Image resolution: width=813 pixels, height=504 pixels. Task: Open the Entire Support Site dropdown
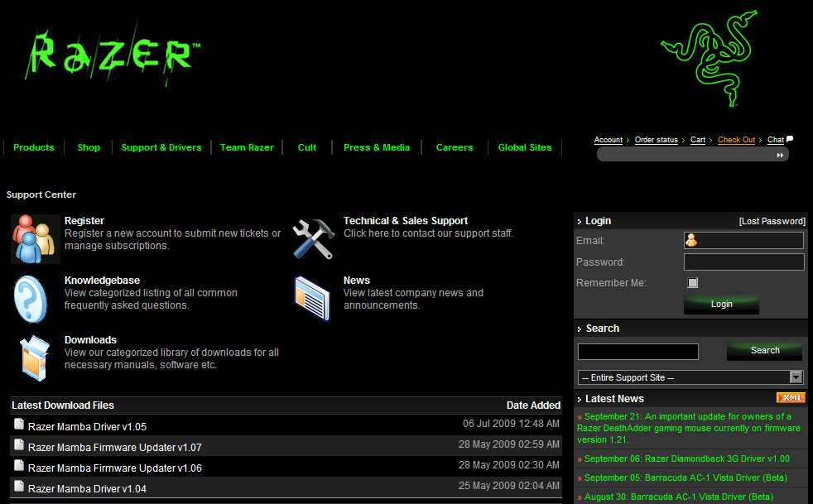point(690,377)
